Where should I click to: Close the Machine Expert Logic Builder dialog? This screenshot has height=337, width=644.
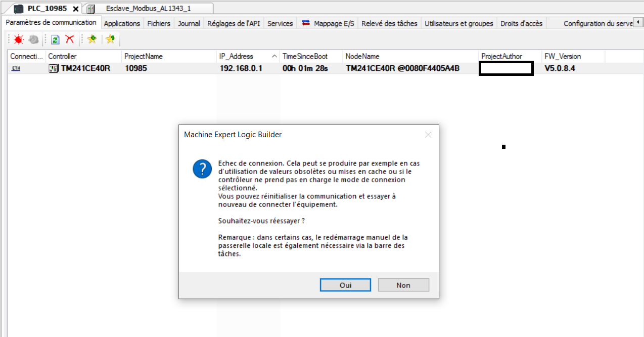tap(428, 135)
